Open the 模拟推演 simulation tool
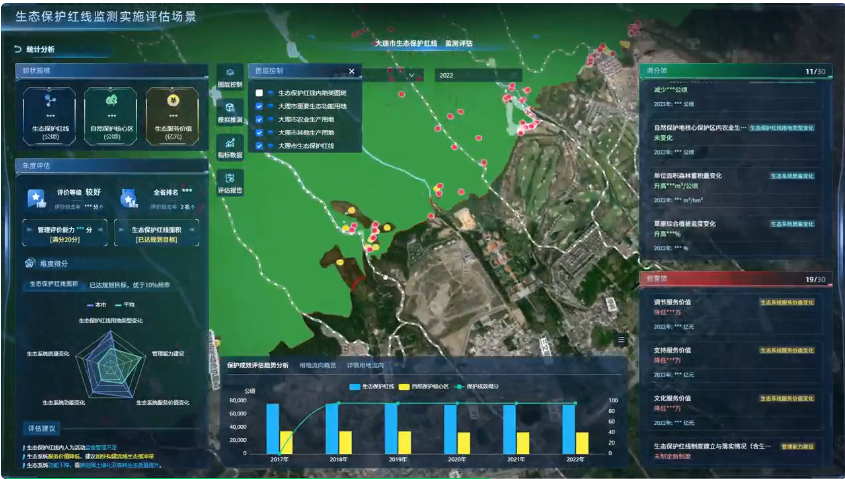845x479 pixels. 230,112
